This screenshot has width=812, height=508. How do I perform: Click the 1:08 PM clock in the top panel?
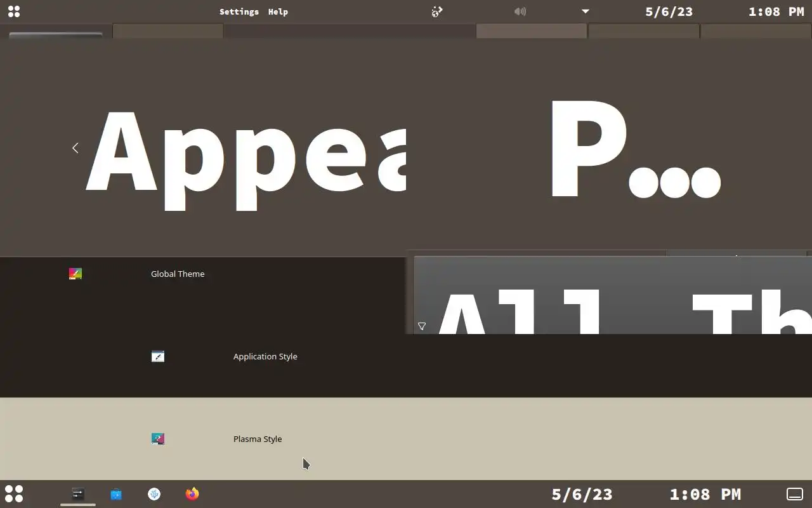point(776,11)
